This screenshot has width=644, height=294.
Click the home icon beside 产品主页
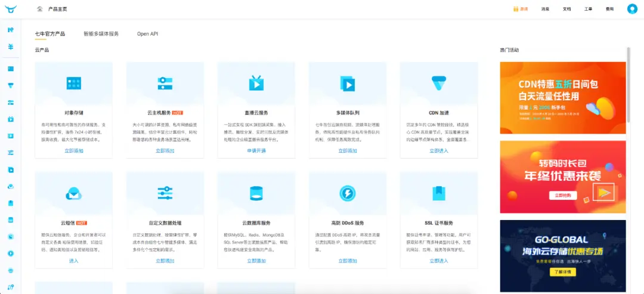point(40,8)
